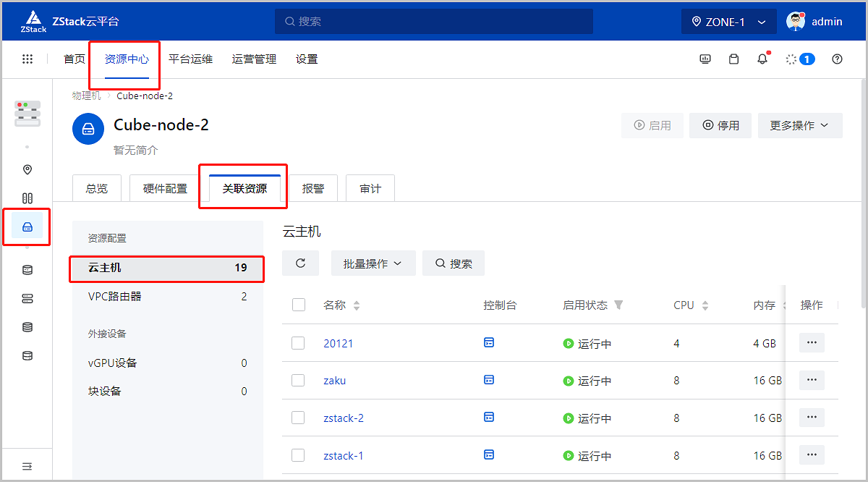Tick the select-all checkbox in header
The height and width of the screenshot is (482, 868).
coord(298,305)
